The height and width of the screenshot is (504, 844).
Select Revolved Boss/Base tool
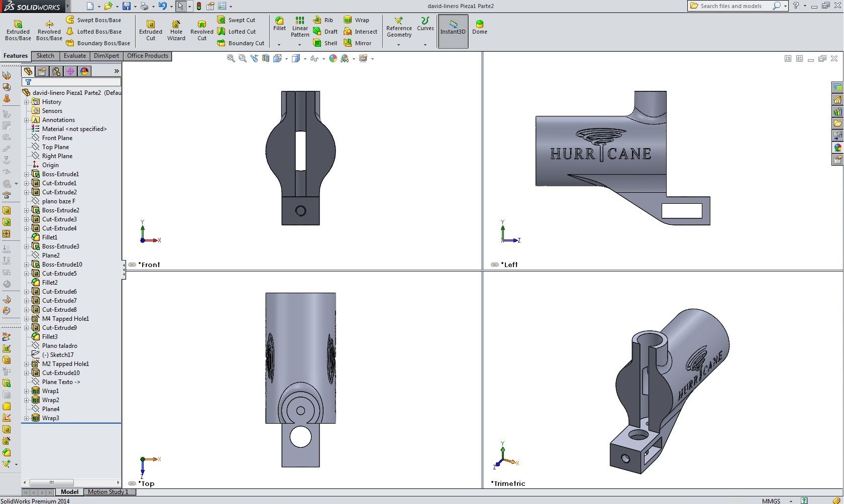click(x=49, y=31)
